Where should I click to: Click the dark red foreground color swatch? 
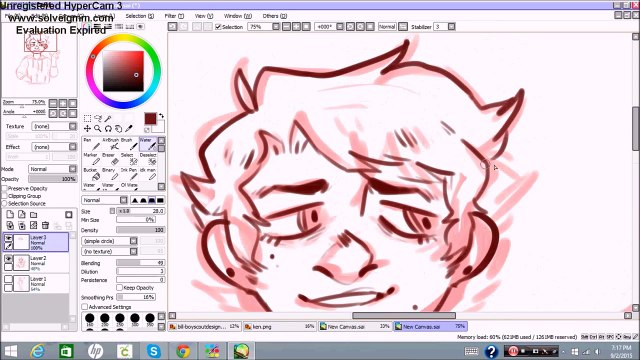click(150, 119)
